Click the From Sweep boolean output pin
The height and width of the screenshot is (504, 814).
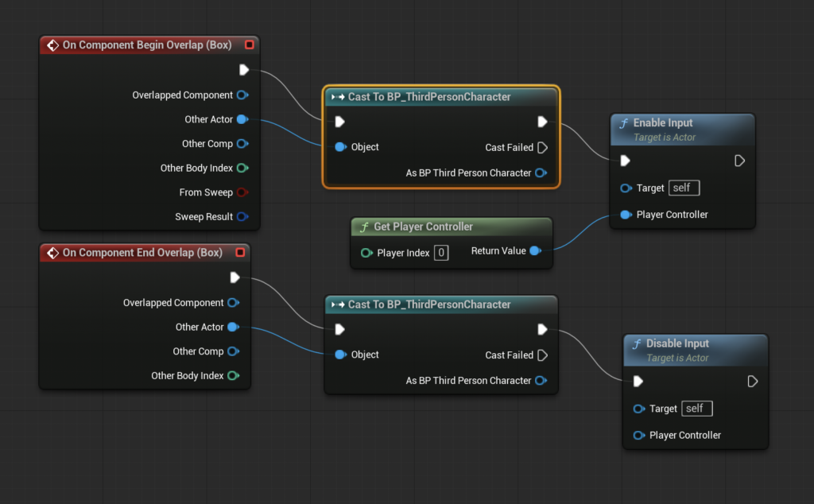242,192
